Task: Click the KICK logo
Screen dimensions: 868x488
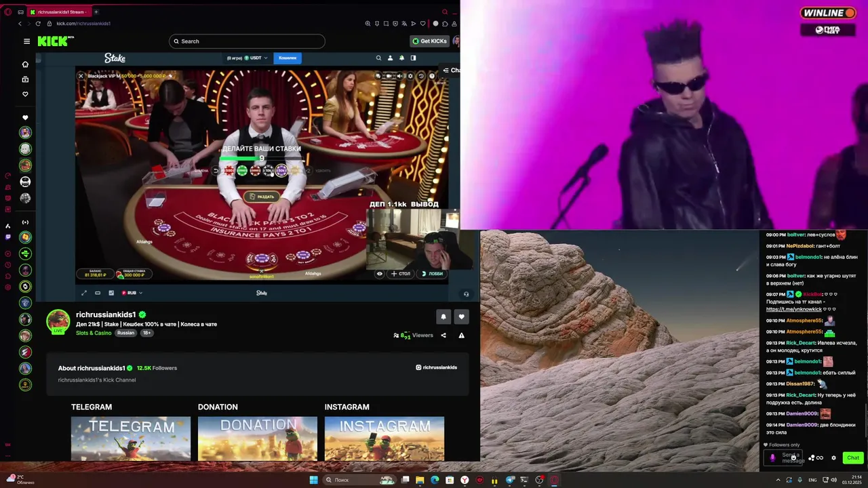Action: point(54,41)
